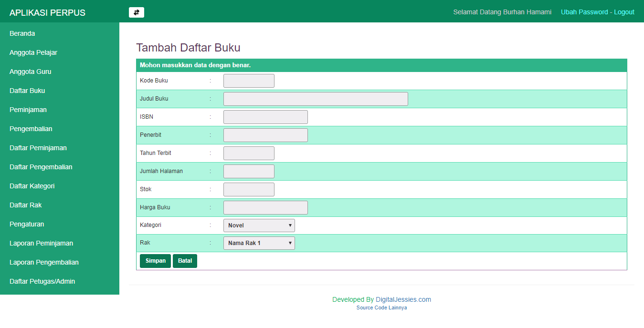Open the Source Code Lainnya link
This screenshot has height=328, width=644.
(381, 307)
